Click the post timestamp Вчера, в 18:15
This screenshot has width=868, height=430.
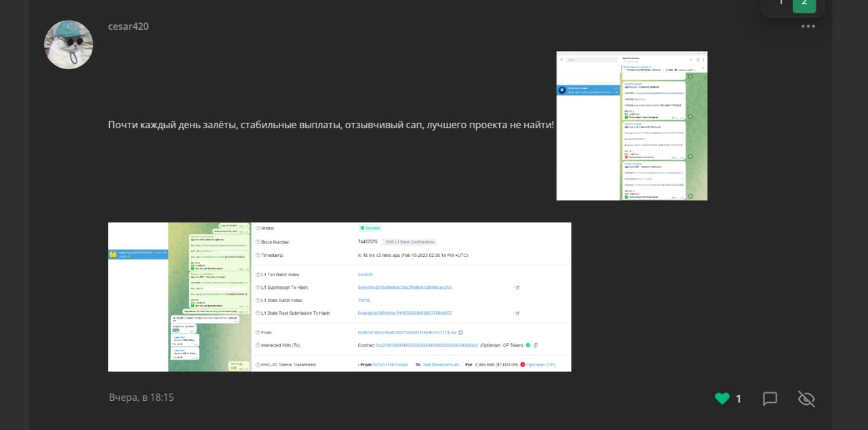click(141, 397)
